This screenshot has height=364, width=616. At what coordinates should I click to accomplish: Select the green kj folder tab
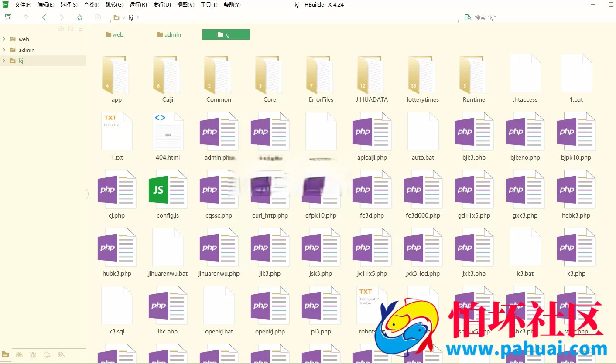tap(226, 34)
